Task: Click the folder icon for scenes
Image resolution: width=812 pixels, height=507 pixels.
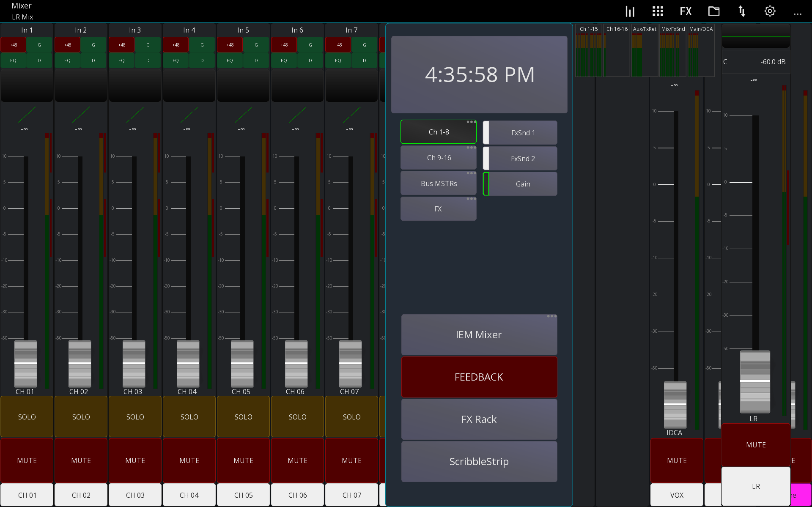Action: [x=714, y=11]
